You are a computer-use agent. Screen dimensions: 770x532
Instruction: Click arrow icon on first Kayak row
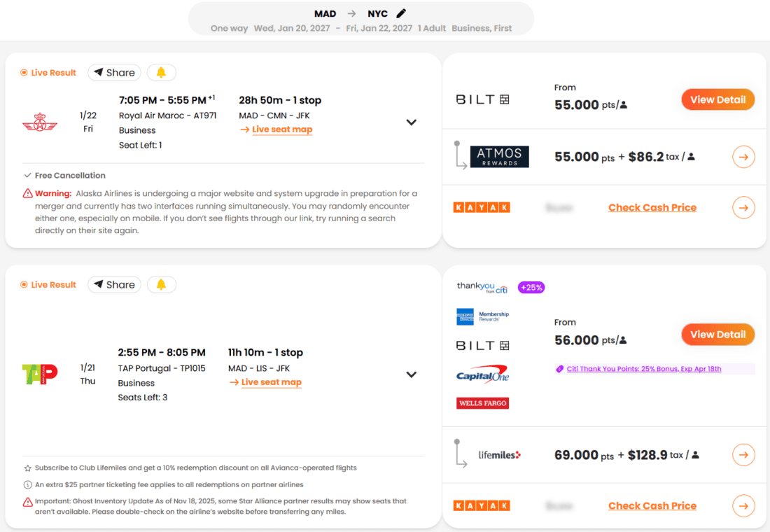[743, 208]
